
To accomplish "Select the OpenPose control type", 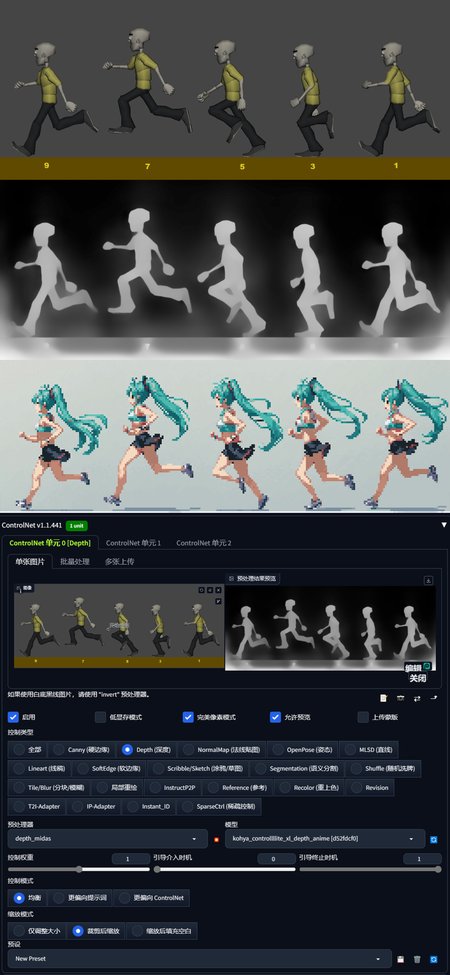I will click(x=303, y=749).
